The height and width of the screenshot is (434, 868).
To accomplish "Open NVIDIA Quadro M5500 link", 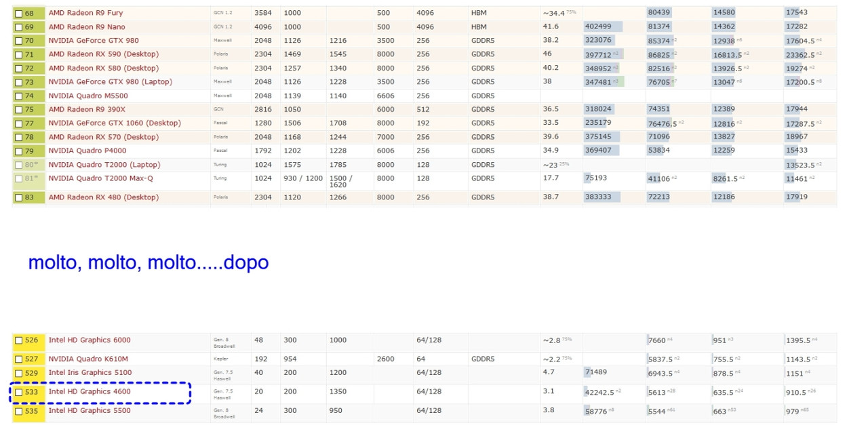I will pos(88,96).
